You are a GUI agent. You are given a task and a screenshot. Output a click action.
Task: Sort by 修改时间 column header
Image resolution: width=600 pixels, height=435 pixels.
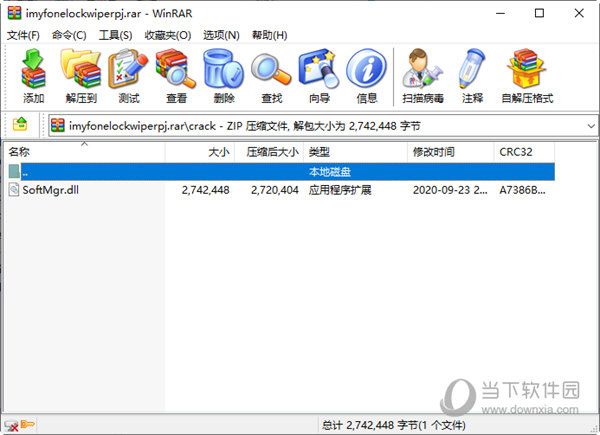coord(451,152)
